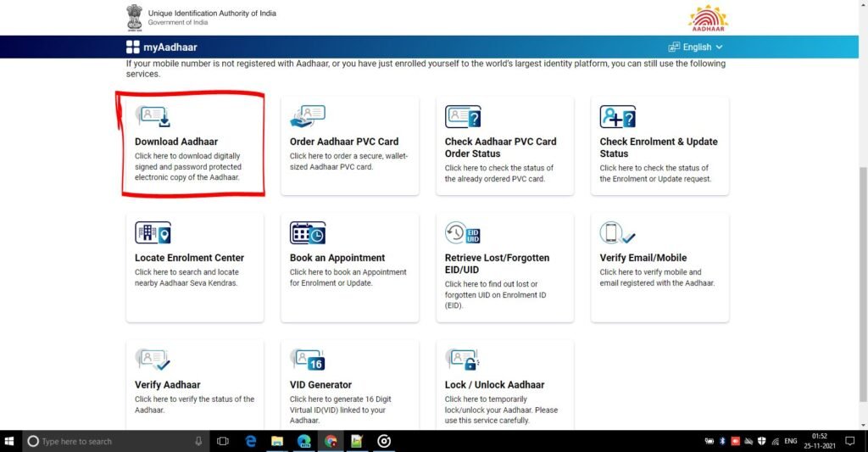Click the Order Aadhaar PVC Card icon
The image size is (868, 452).
pyautogui.click(x=307, y=116)
